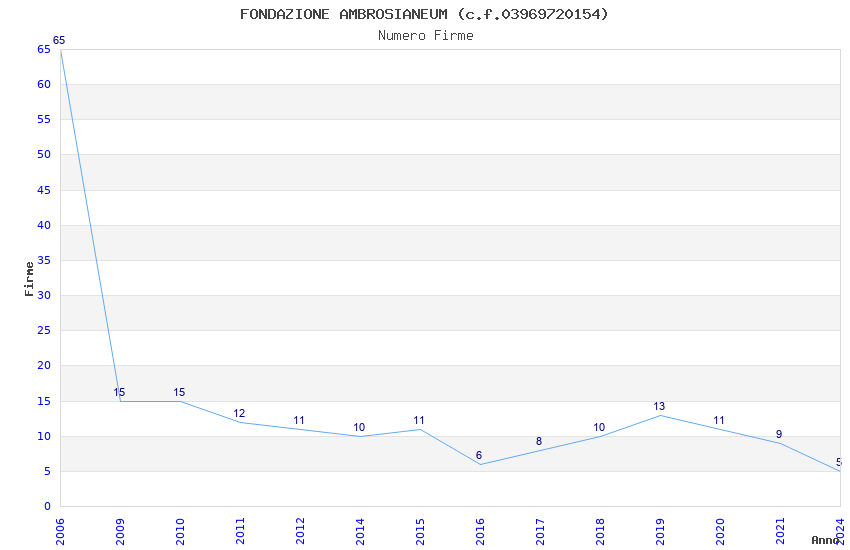This screenshot has width=850, height=550.
Task: Click the x-axis year 2016
Action: 480,531
